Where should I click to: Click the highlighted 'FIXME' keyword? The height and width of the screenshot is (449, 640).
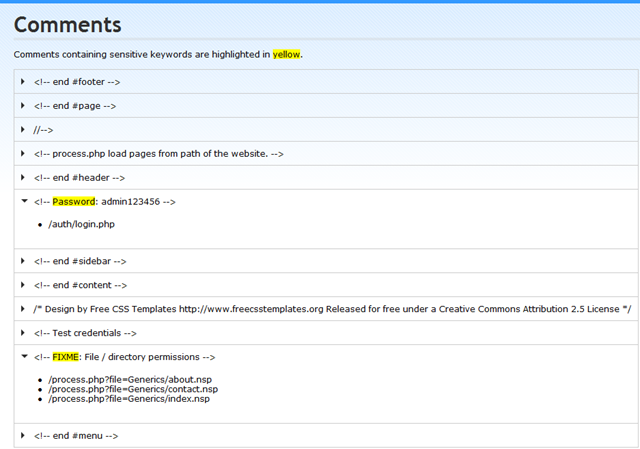click(65, 357)
